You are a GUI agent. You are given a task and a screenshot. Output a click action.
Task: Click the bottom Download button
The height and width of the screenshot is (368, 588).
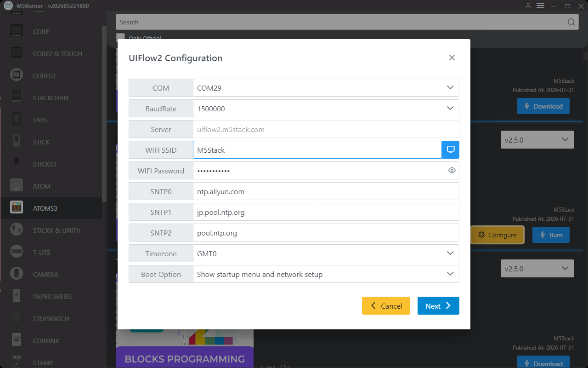(543, 362)
